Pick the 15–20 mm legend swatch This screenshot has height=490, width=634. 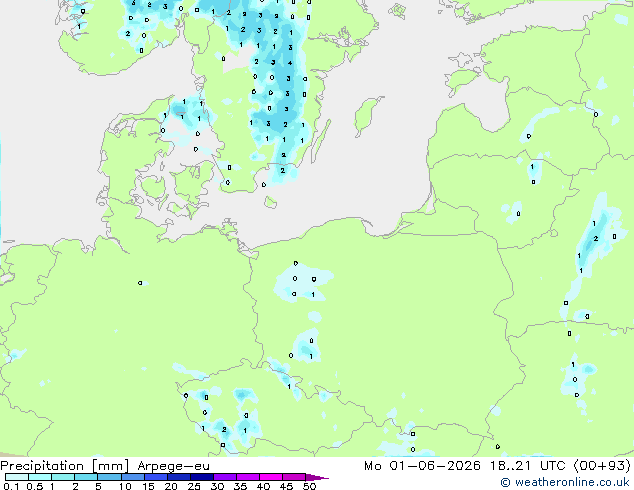(155, 477)
